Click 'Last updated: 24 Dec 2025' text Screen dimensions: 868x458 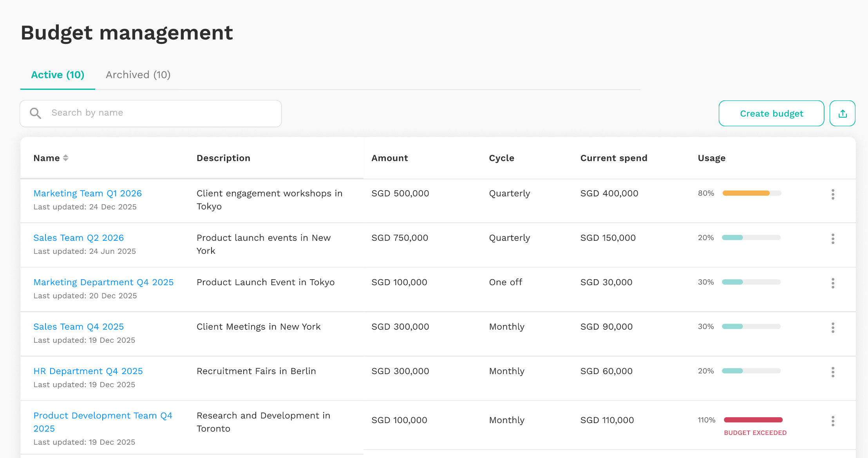85,207
